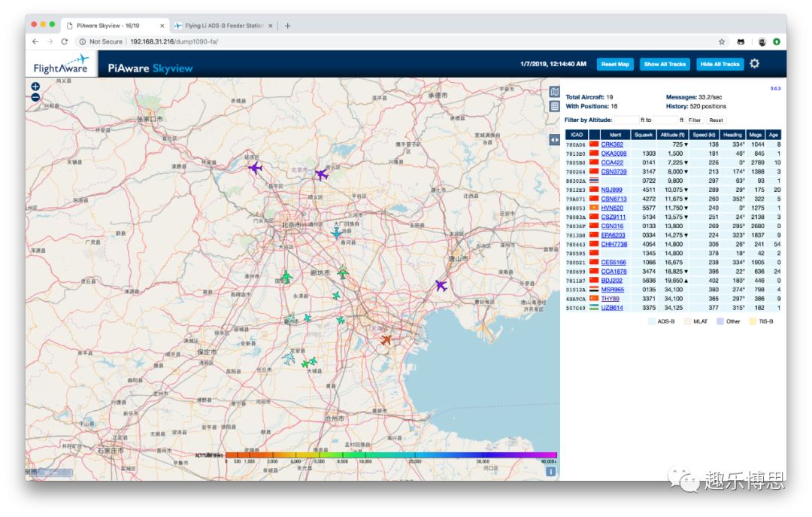
Task: Select the aircraft row with squawk 1345
Action: 673,254
